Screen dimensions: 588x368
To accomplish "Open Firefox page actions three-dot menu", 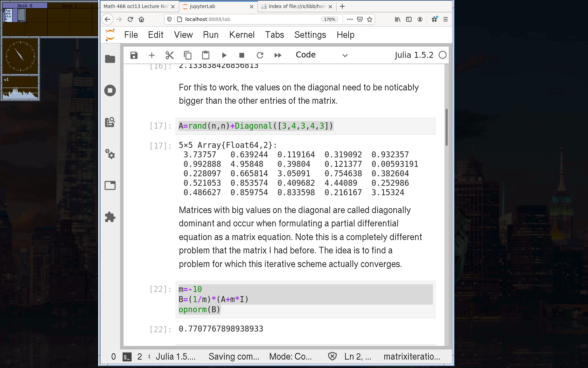I will (350, 19).
